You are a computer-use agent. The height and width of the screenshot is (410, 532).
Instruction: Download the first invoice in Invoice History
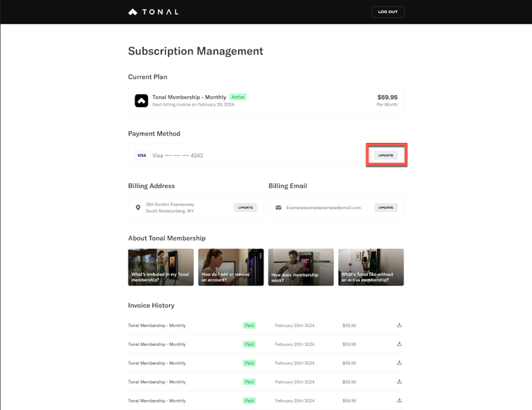pos(400,325)
